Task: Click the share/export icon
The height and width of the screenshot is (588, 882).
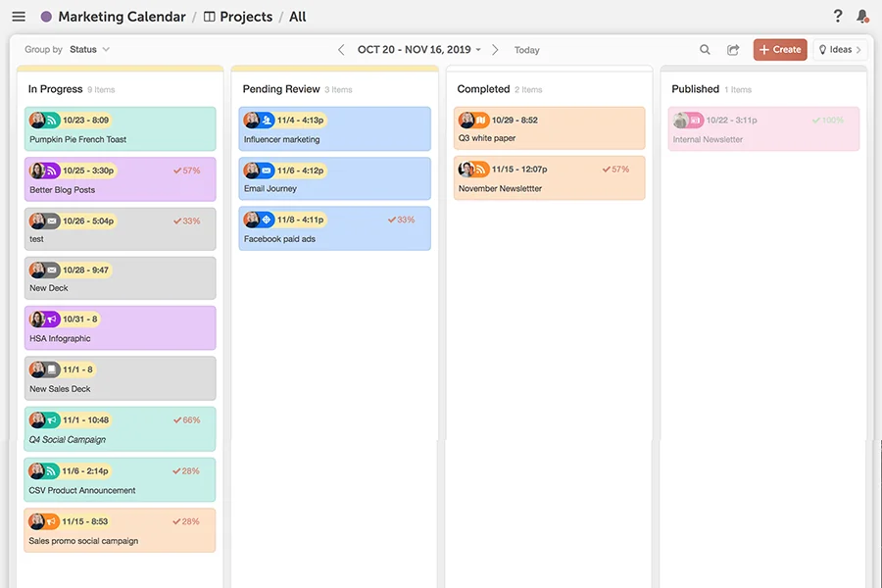Action: point(732,49)
